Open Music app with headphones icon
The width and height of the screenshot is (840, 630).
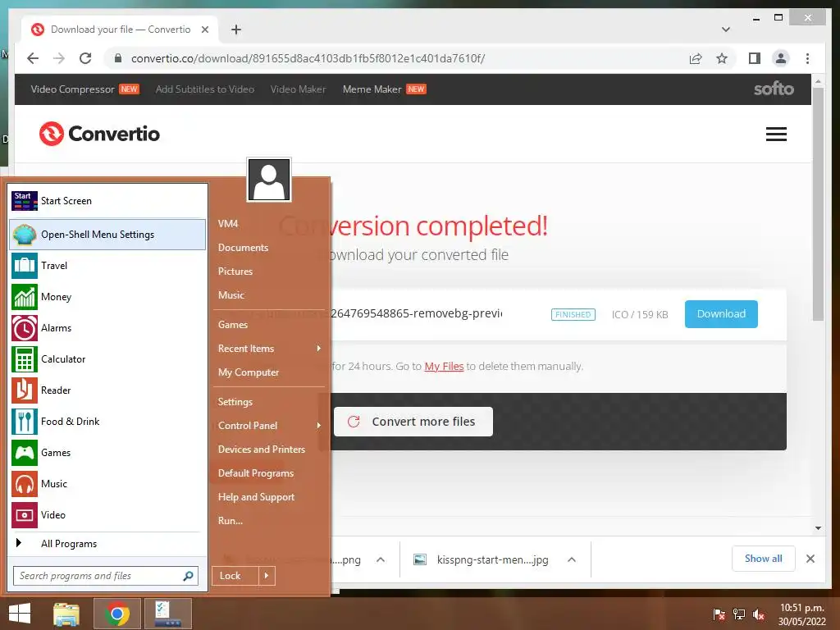coord(107,484)
